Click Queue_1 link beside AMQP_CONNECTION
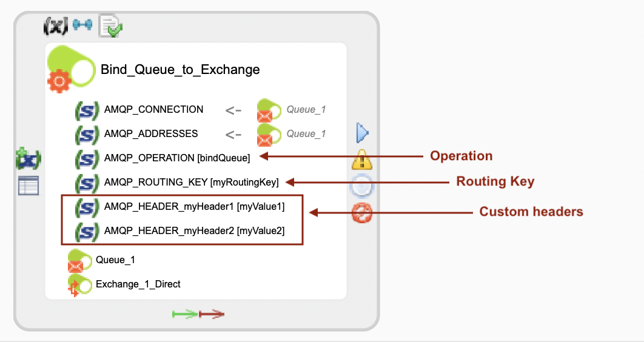Image resolution: width=644 pixels, height=342 pixels. (306, 110)
